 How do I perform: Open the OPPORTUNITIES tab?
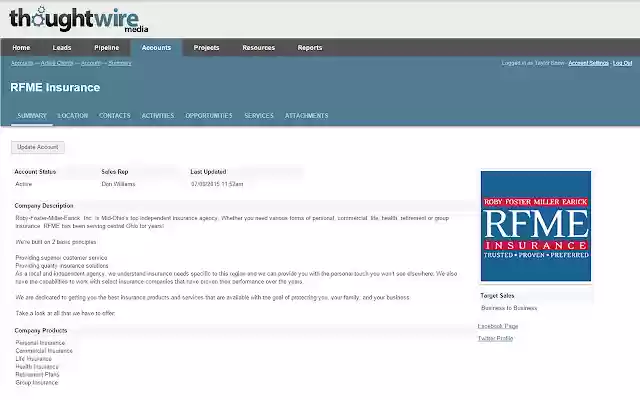(x=209, y=116)
